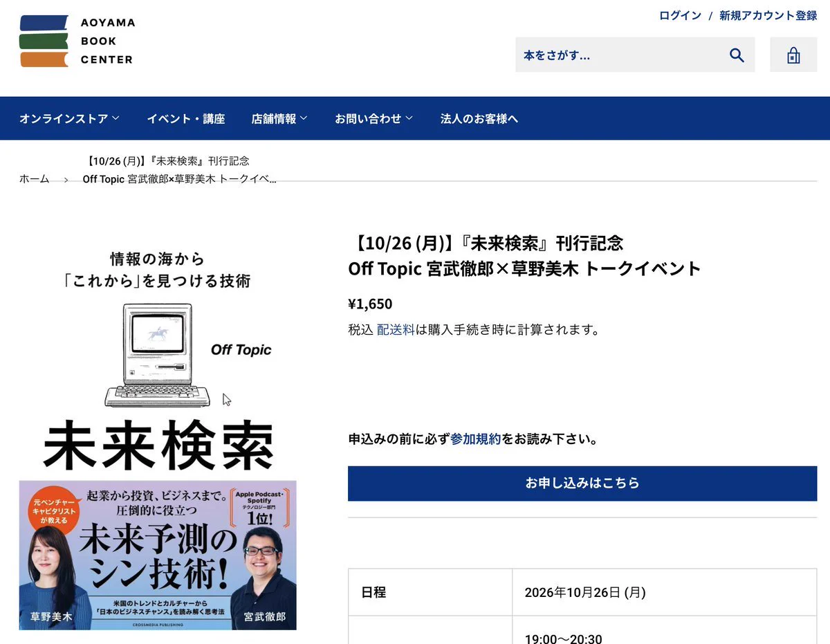830x644 pixels.
Task: Open the イベント・講座 menu item
Action: tap(186, 118)
